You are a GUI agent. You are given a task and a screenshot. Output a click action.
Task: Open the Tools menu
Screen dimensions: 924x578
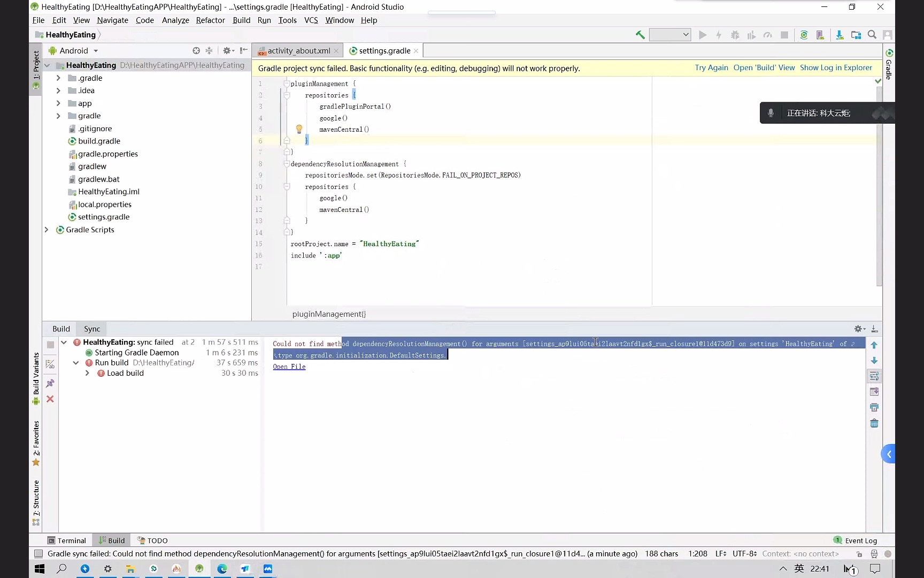pyautogui.click(x=287, y=20)
